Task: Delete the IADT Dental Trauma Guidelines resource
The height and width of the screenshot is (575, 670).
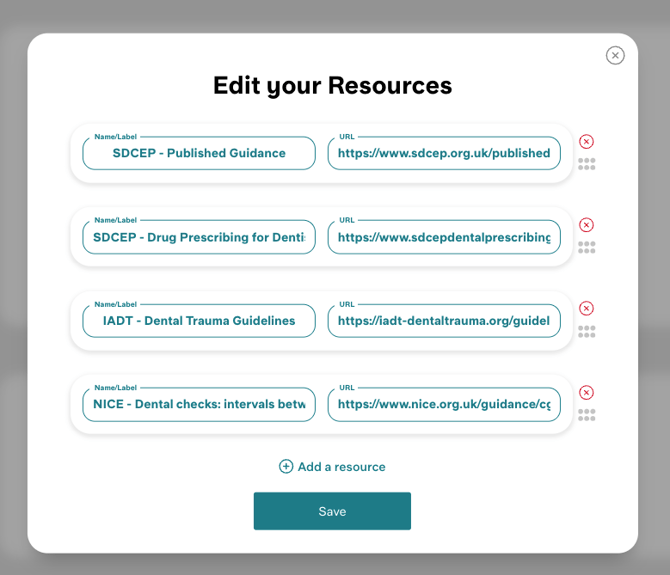Action: tap(587, 309)
